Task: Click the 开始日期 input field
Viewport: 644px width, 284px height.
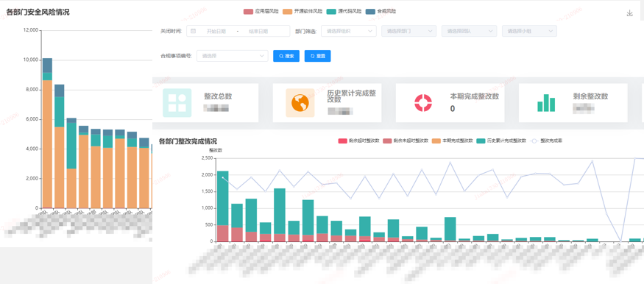Action: coord(216,31)
